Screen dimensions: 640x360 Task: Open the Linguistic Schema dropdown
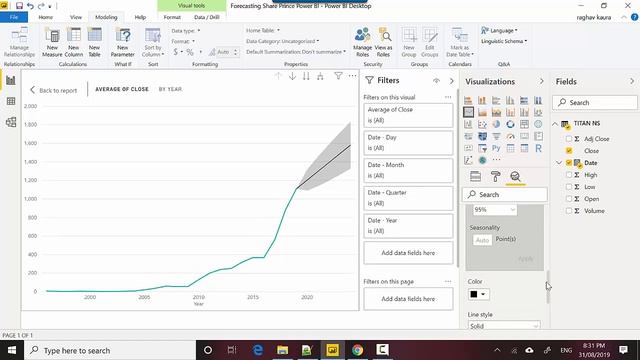click(x=504, y=41)
